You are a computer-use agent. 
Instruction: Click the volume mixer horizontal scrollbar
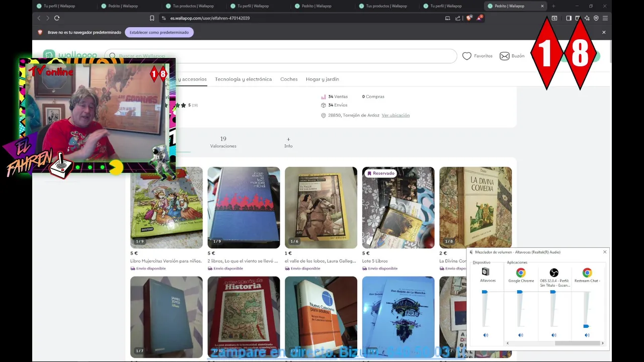tap(578, 343)
